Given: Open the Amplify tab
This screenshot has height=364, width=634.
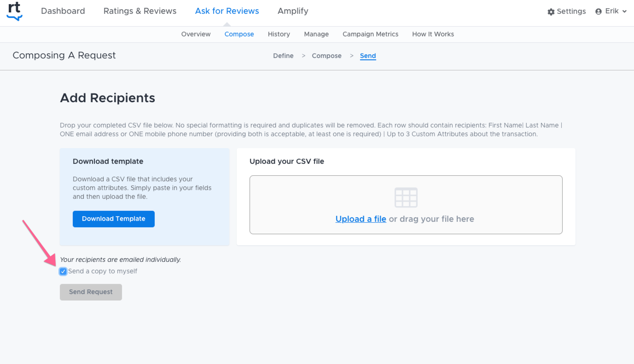Looking at the screenshot, I should pos(293,11).
